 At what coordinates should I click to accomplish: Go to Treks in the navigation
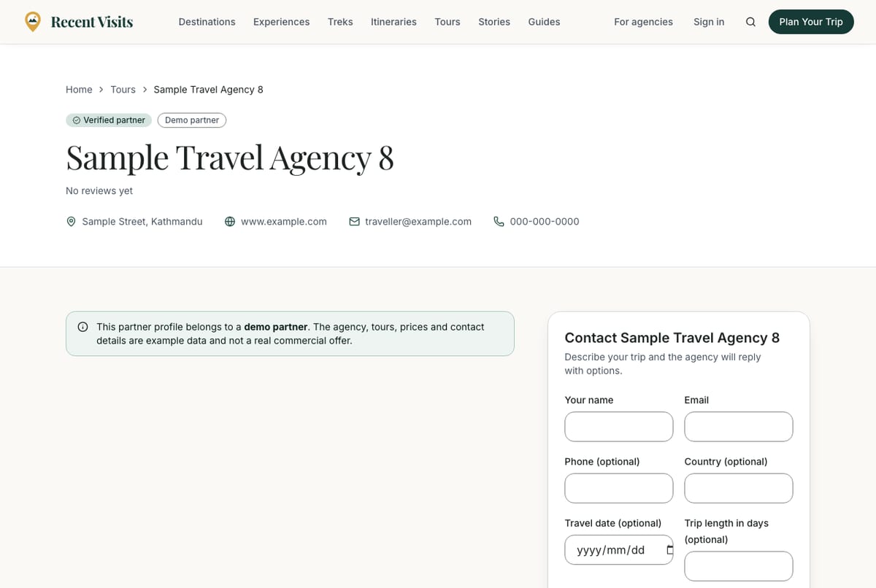tap(340, 22)
